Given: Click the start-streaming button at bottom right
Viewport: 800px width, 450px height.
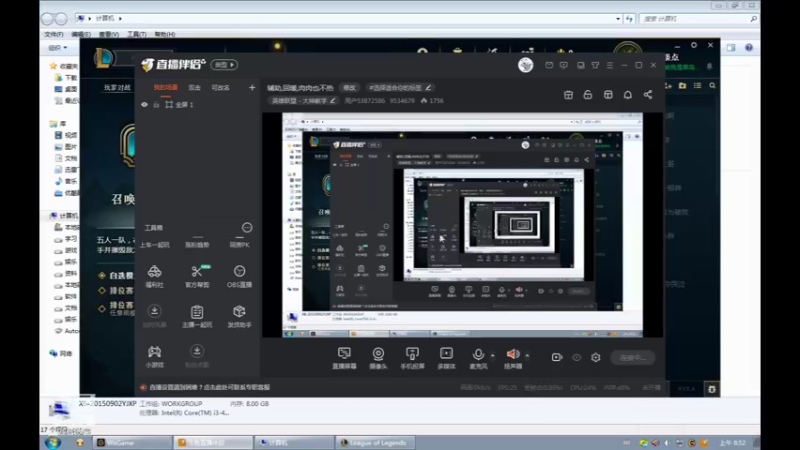Looking at the screenshot, I should (x=633, y=358).
